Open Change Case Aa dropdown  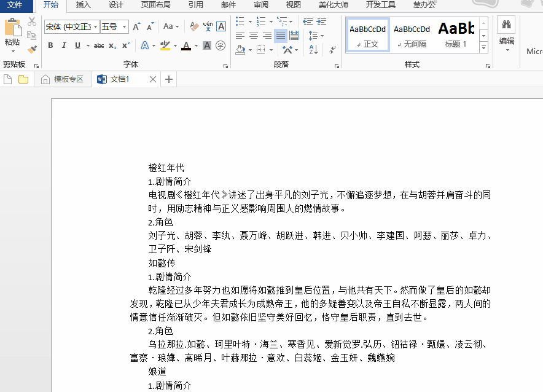[x=171, y=26]
